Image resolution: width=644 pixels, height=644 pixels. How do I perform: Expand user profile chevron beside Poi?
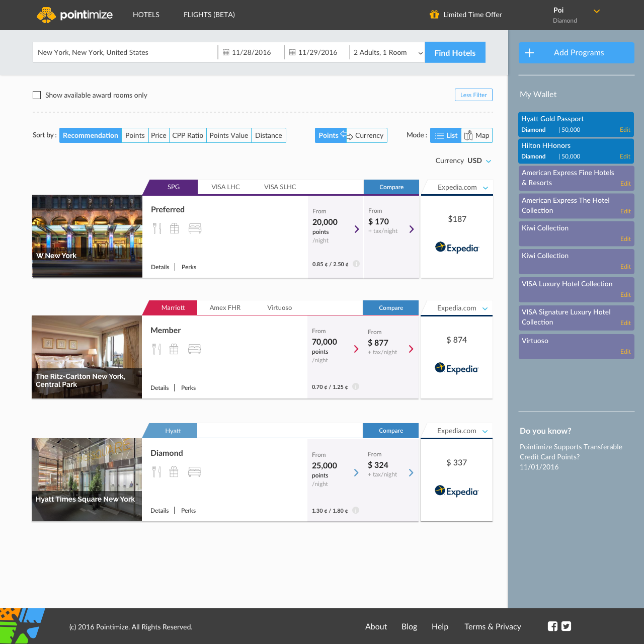coord(597,11)
